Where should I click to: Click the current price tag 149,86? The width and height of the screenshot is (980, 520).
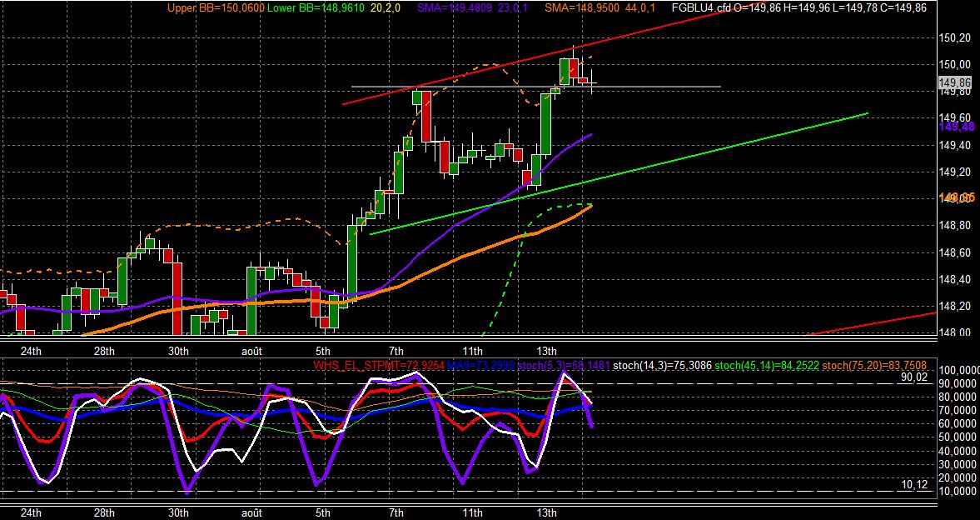click(956, 82)
